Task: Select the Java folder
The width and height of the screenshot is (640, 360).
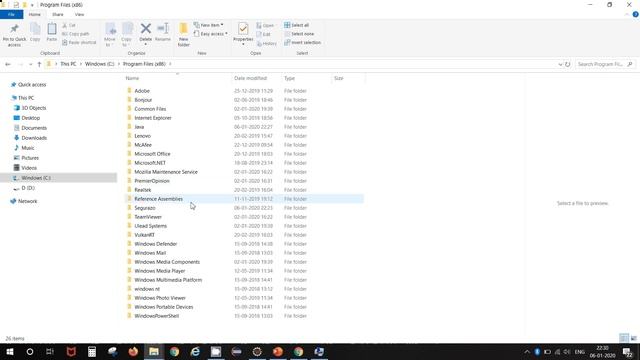Action: (139, 127)
